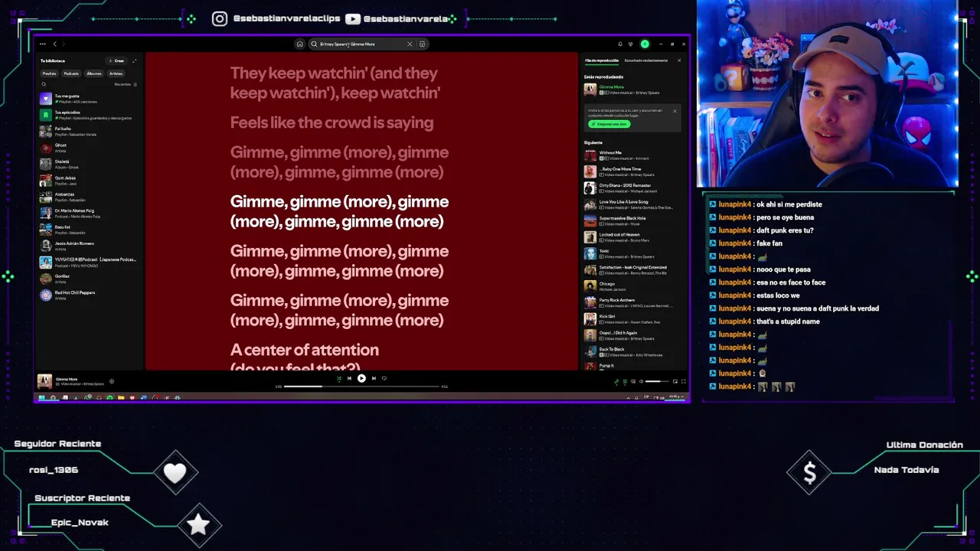Open Pal baño playlist
Image resolution: width=980 pixels, height=551 pixels.
click(x=90, y=131)
